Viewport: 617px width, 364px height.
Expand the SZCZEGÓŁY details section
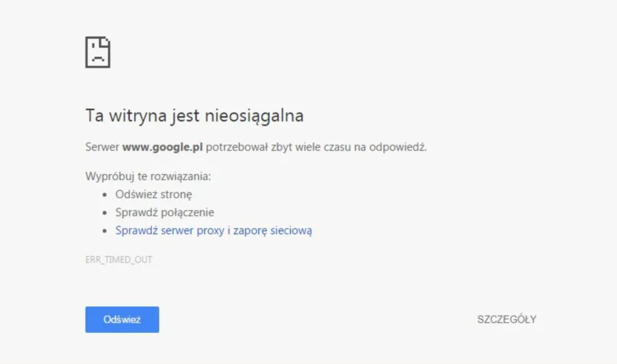[x=506, y=319]
